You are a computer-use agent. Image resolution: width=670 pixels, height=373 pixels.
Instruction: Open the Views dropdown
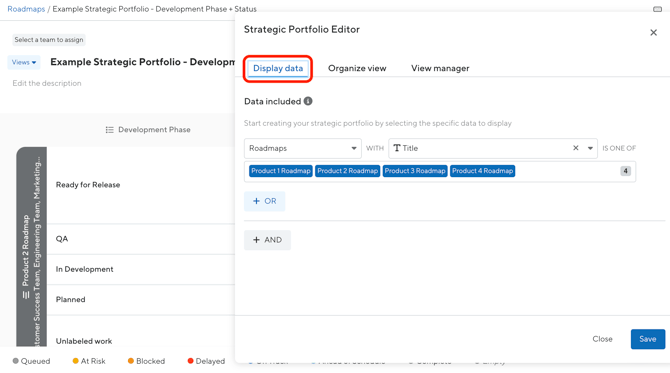pos(24,62)
